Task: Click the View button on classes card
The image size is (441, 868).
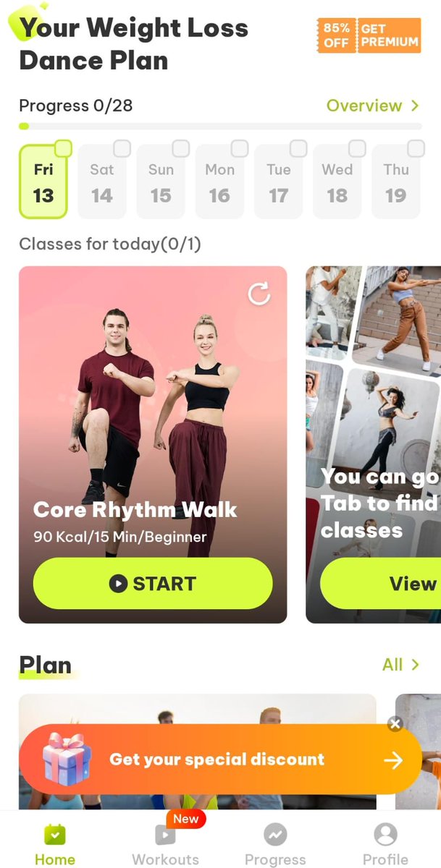Action: coord(380,584)
